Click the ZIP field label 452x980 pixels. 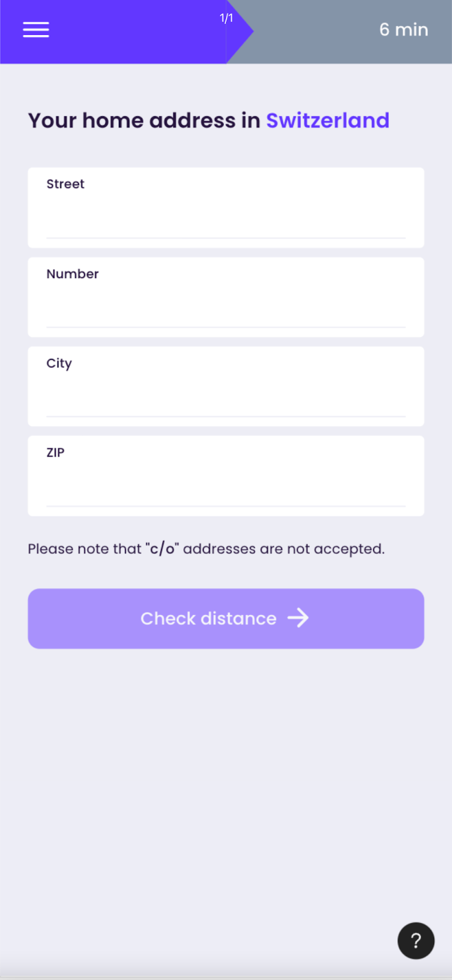pyautogui.click(x=55, y=453)
